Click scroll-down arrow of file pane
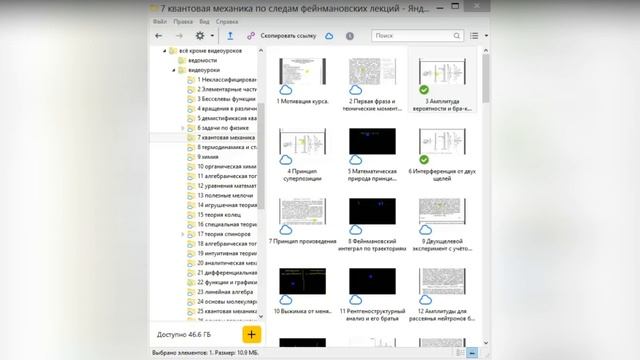 [486, 342]
